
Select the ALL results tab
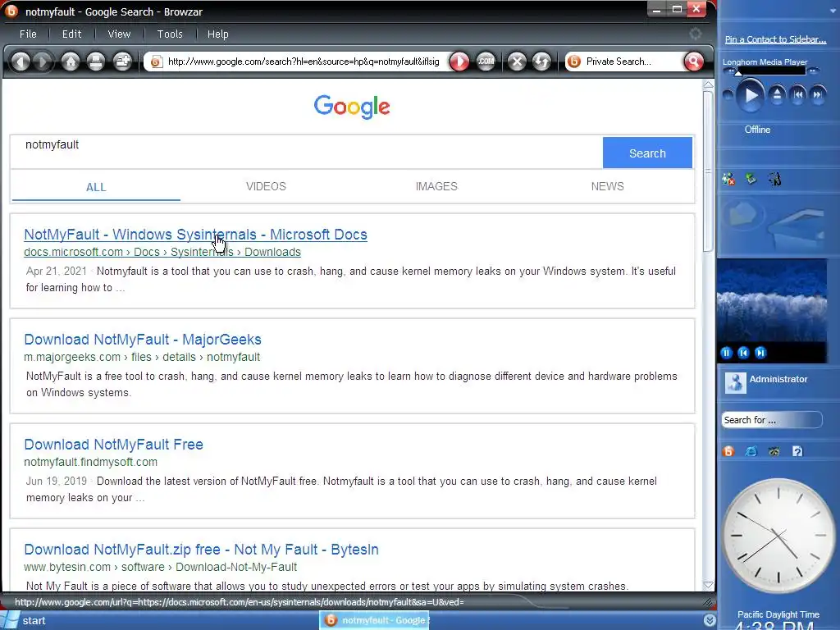(96, 187)
